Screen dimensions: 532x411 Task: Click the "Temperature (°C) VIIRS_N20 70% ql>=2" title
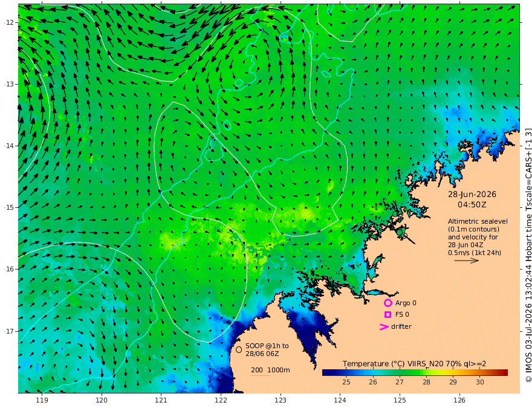(x=414, y=364)
